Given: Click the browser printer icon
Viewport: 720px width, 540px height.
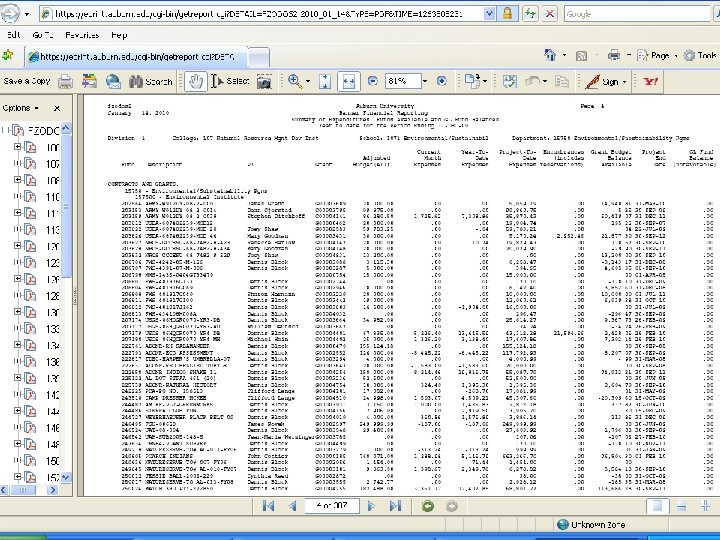Looking at the screenshot, I should pos(614,56).
